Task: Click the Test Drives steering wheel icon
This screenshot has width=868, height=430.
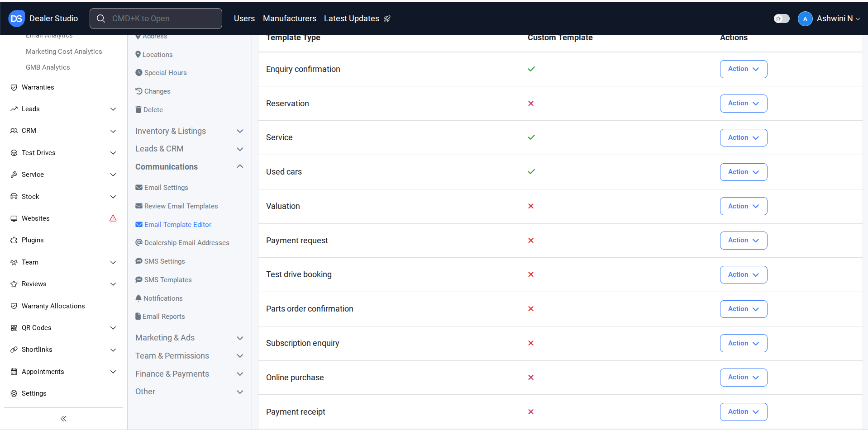Action: click(x=14, y=153)
